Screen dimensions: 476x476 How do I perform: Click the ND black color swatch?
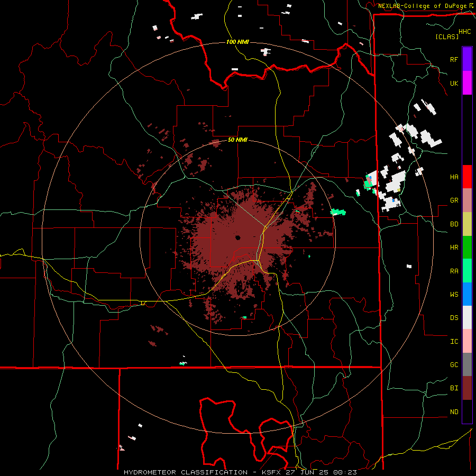coord(467,411)
